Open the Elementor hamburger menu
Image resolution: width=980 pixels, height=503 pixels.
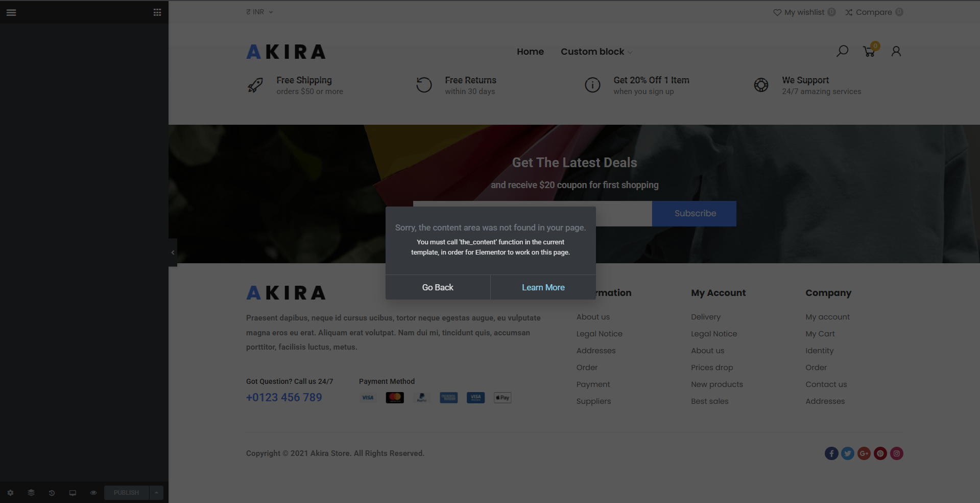point(11,12)
